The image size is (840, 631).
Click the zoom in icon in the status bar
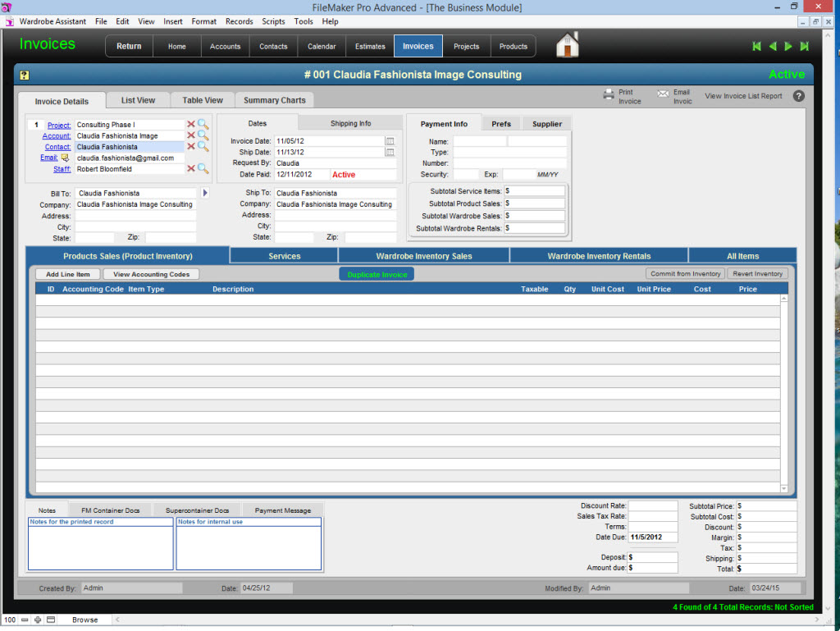point(38,620)
